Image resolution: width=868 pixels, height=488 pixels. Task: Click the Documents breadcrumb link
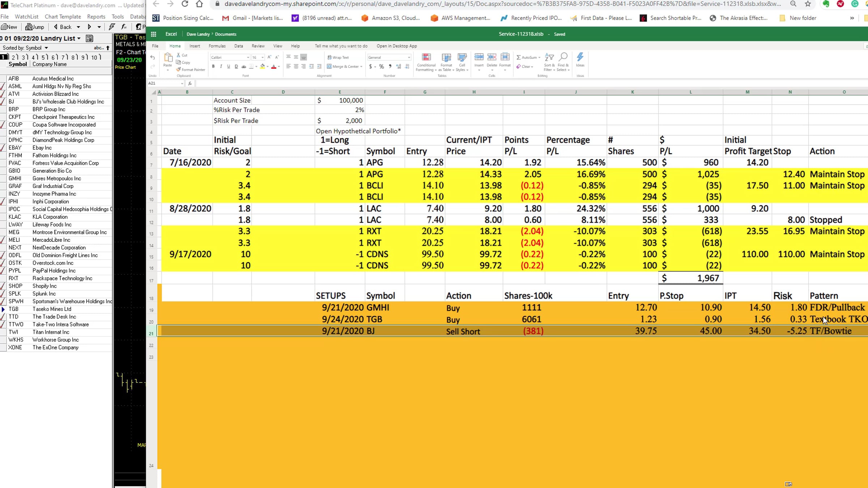(226, 34)
